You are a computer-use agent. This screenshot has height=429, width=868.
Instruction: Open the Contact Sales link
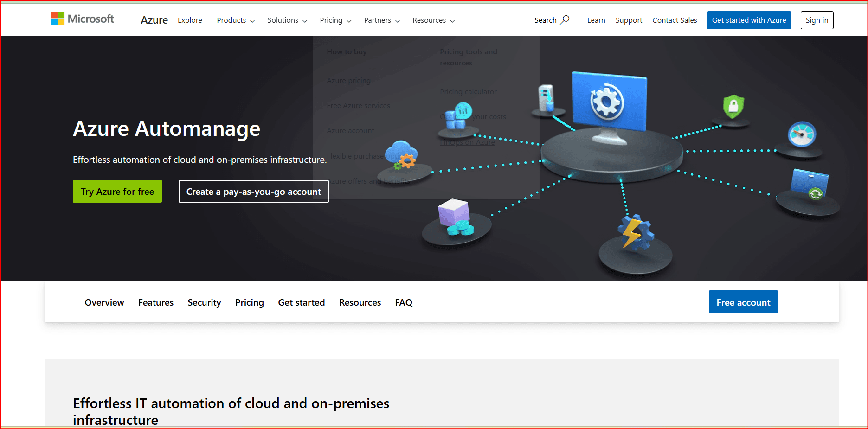click(x=675, y=20)
